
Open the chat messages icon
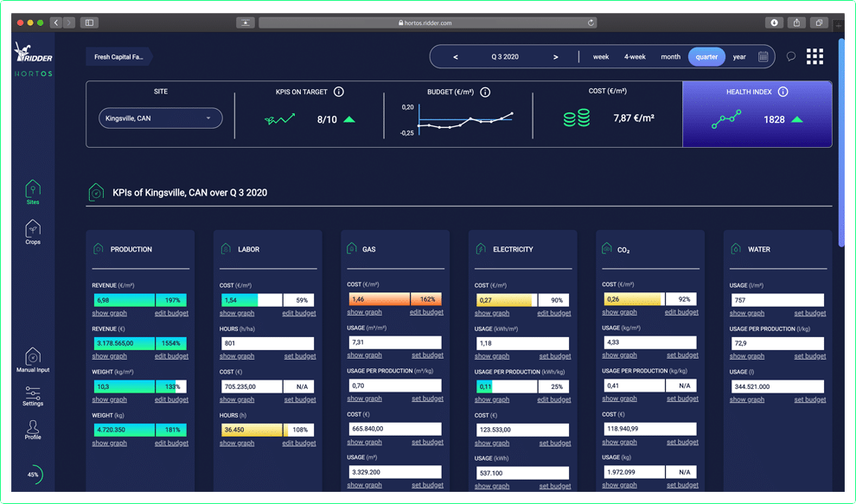point(790,57)
